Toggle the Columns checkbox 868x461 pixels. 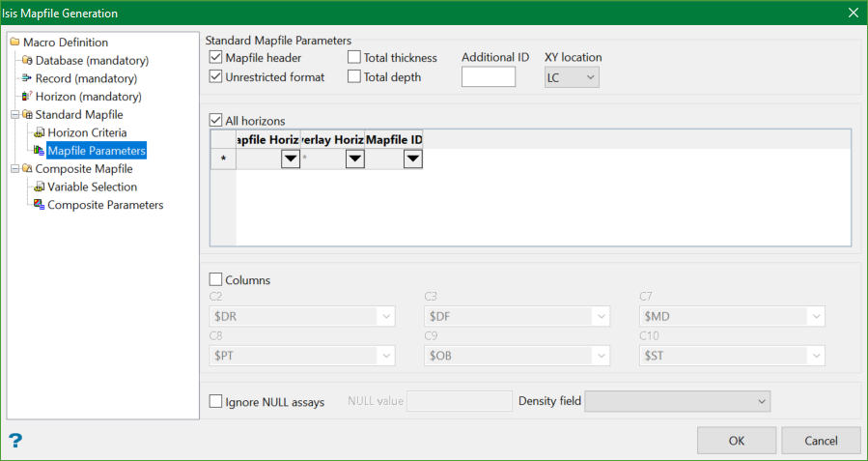pos(215,280)
